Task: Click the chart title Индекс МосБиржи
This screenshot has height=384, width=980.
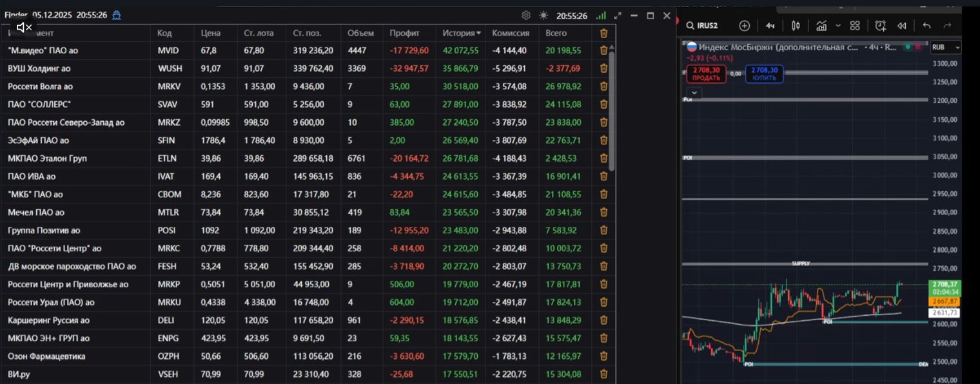Action: (x=779, y=47)
